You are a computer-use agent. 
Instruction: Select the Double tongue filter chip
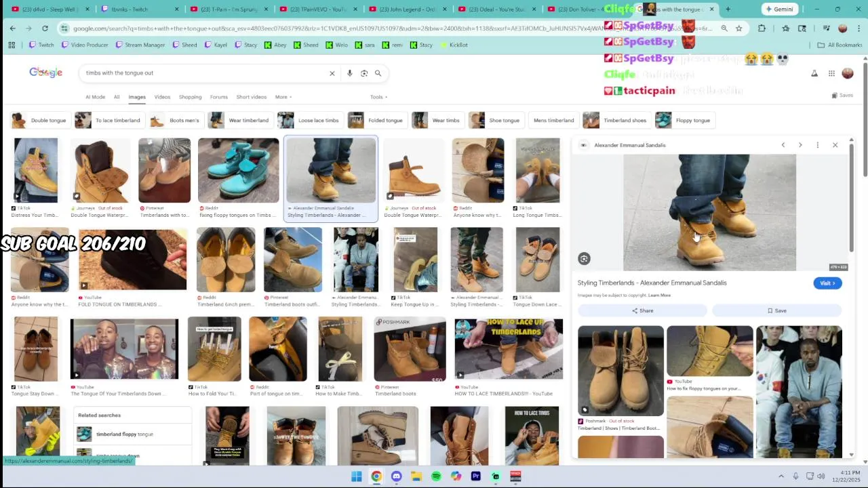(x=40, y=121)
